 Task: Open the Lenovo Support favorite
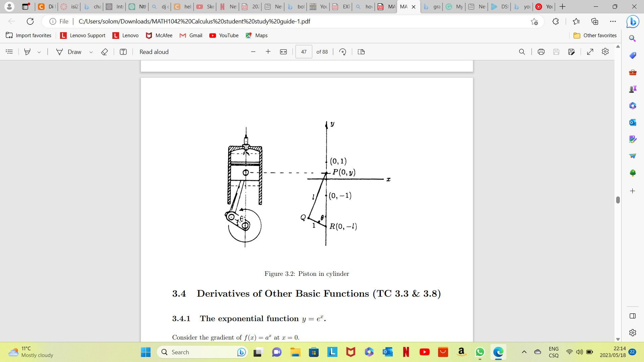(83, 35)
